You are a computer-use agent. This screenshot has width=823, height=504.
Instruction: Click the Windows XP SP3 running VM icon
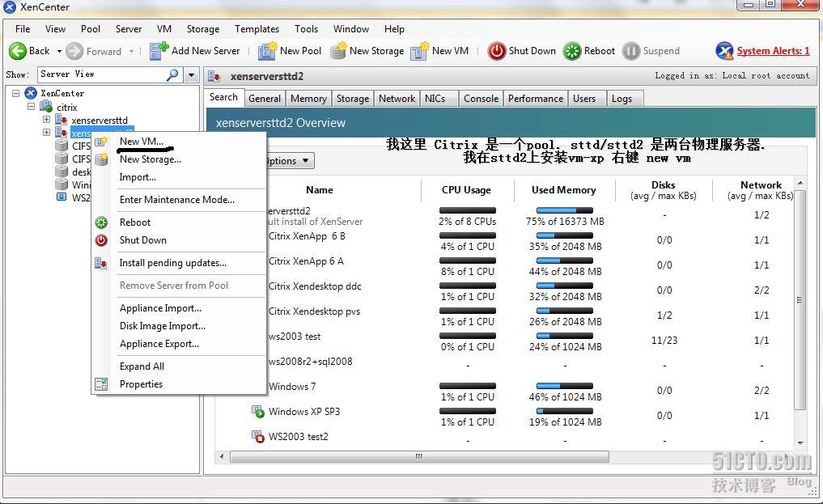pyautogui.click(x=257, y=412)
